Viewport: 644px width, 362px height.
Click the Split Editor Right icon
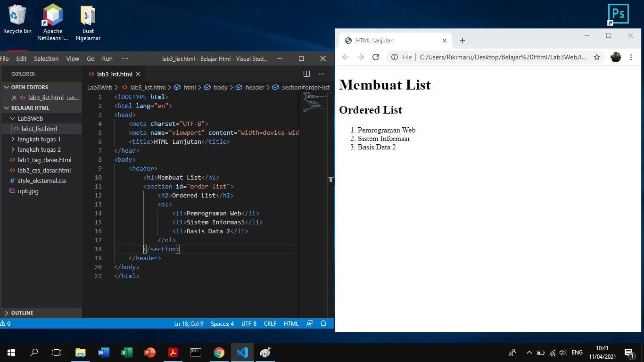tap(306, 74)
